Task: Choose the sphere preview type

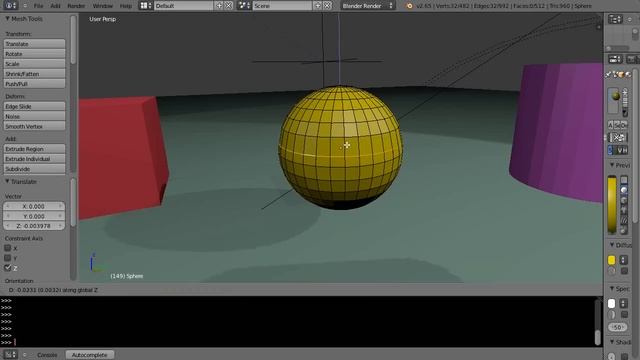Action: point(624,190)
